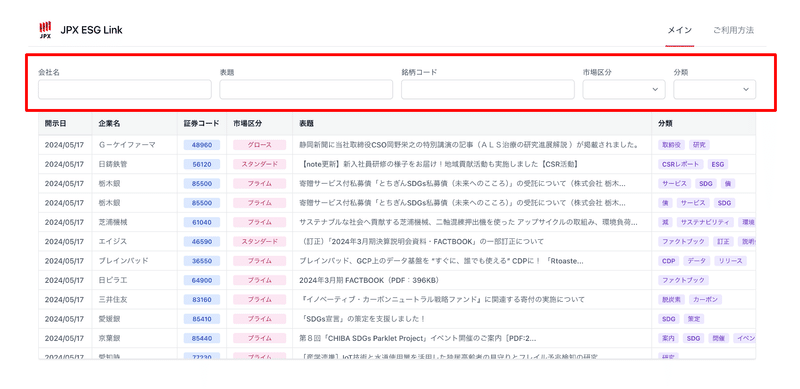Click the JPX logo icon
Viewport: 800px width, 389px height.
point(45,30)
